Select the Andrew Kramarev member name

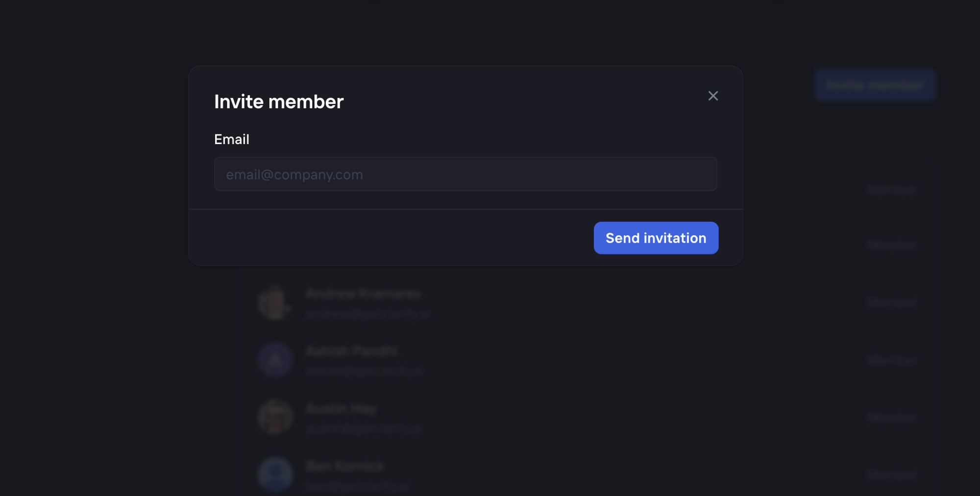coord(363,294)
